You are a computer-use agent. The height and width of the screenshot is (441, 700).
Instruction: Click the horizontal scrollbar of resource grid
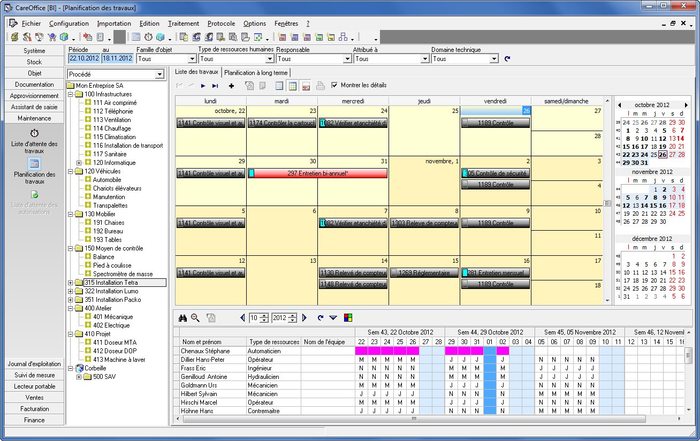tap(414, 419)
